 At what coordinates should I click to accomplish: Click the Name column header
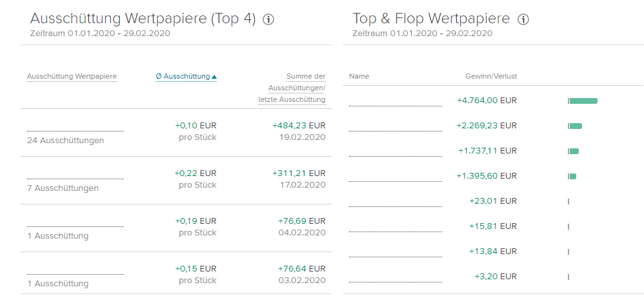(x=359, y=76)
